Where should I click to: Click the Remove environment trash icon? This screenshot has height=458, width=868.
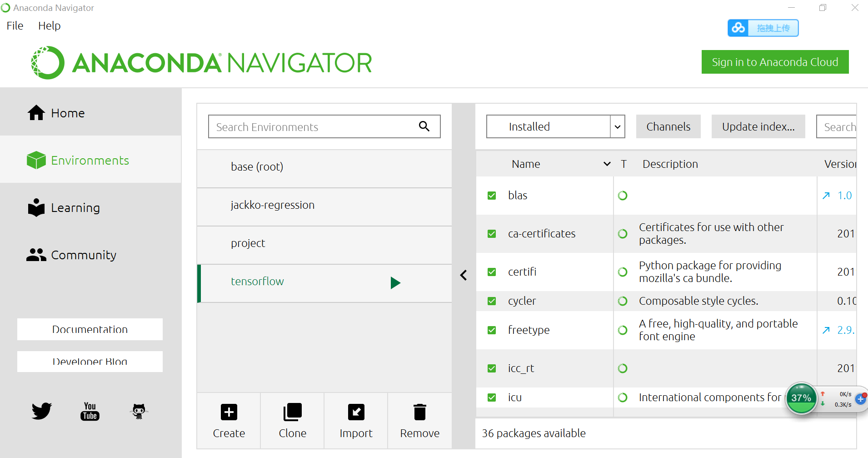420,412
